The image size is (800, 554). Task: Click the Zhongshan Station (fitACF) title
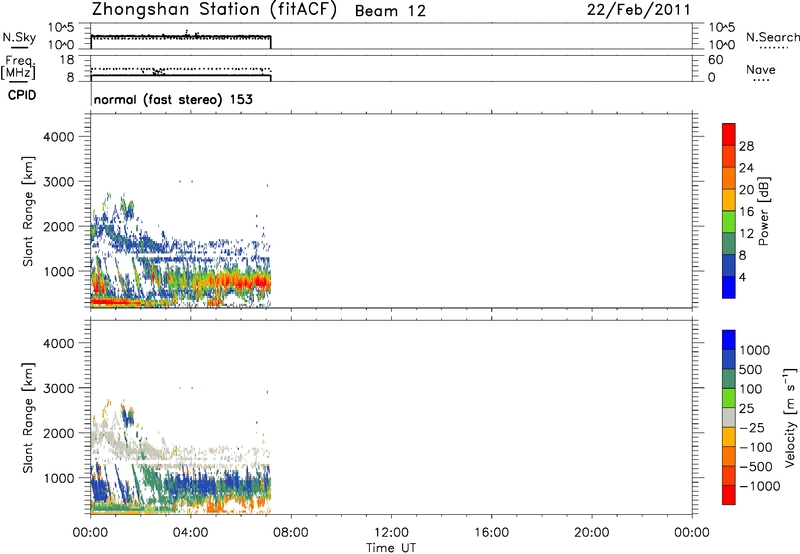(217, 11)
